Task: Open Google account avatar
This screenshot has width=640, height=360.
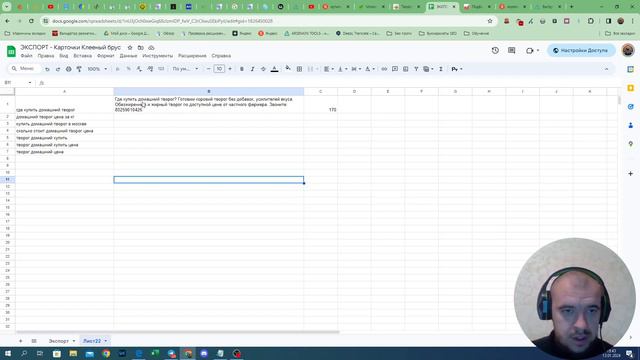Action: pos(628,50)
